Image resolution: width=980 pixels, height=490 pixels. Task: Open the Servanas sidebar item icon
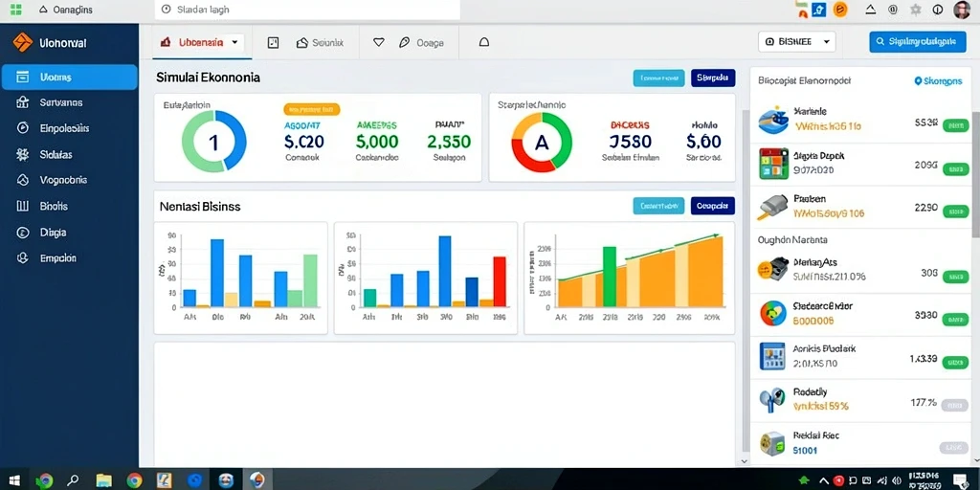point(23,102)
